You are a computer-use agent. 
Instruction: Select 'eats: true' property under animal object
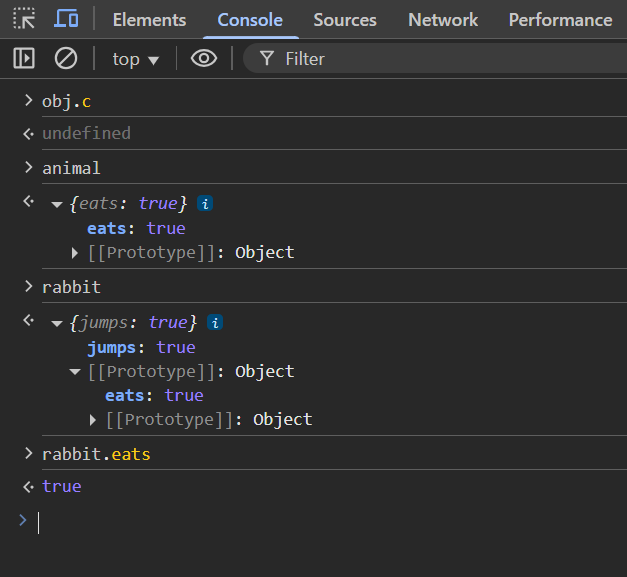click(136, 229)
